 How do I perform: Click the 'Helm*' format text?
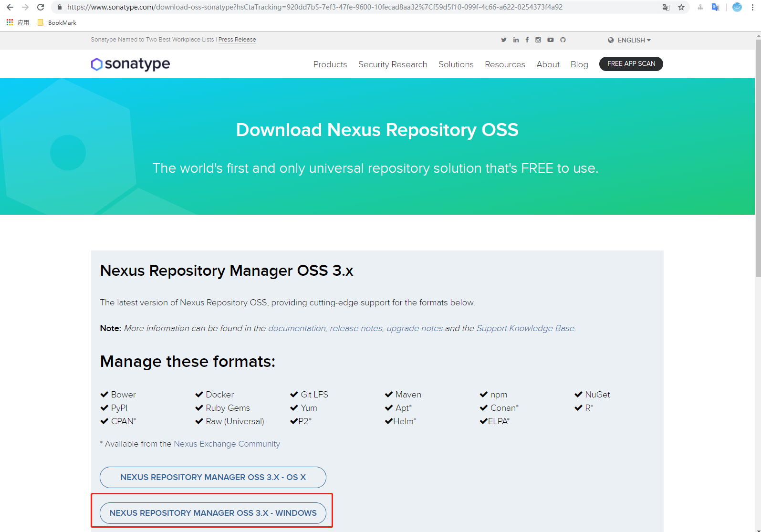coord(405,421)
